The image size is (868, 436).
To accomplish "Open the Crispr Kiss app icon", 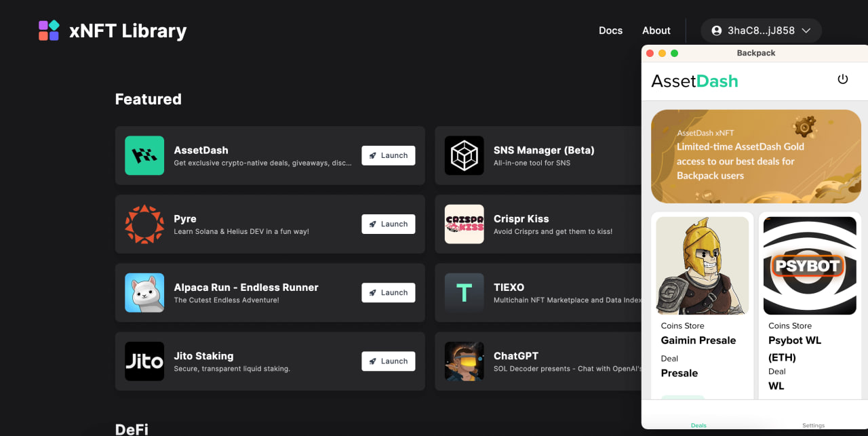I will click(465, 224).
